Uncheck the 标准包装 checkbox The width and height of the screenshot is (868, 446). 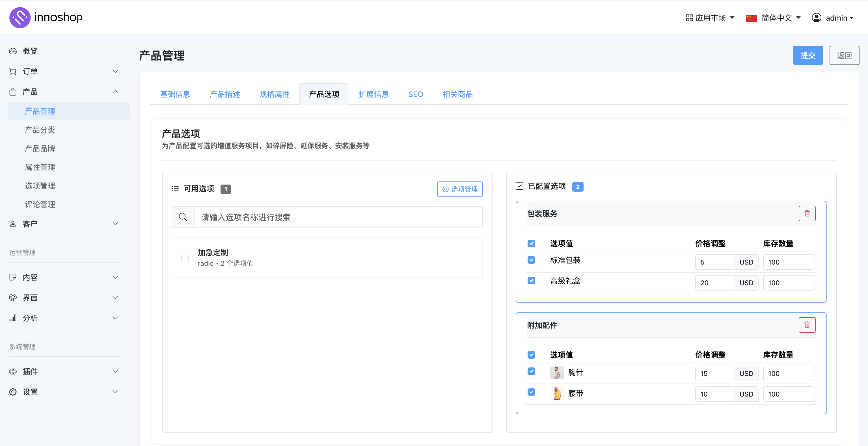tap(531, 260)
